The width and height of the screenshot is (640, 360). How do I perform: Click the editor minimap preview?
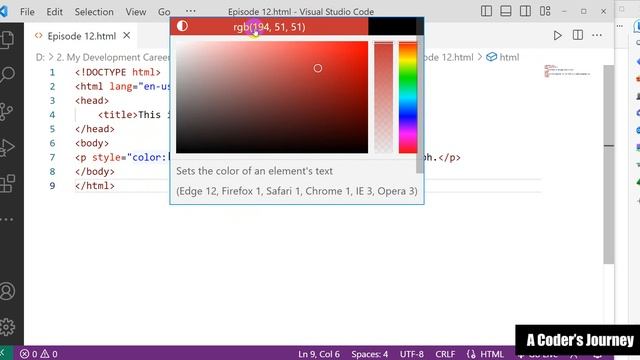pos(567,71)
